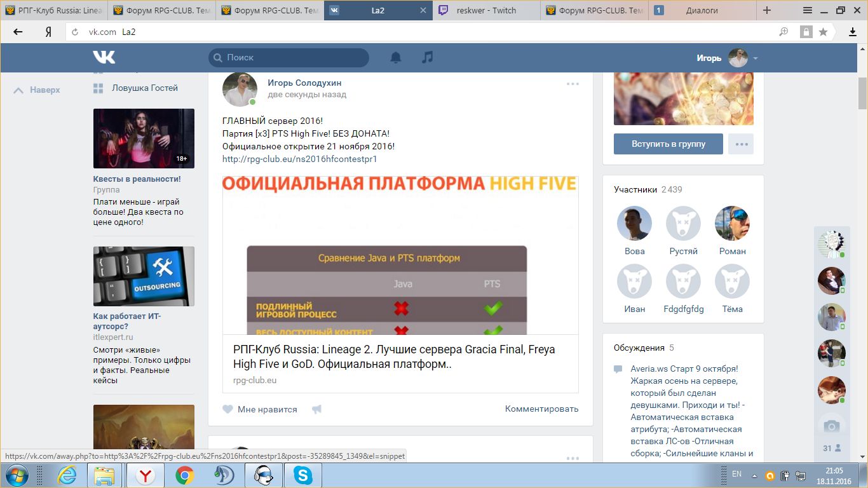Open Участники members list heading
The image size is (868, 488).
(635, 189)
